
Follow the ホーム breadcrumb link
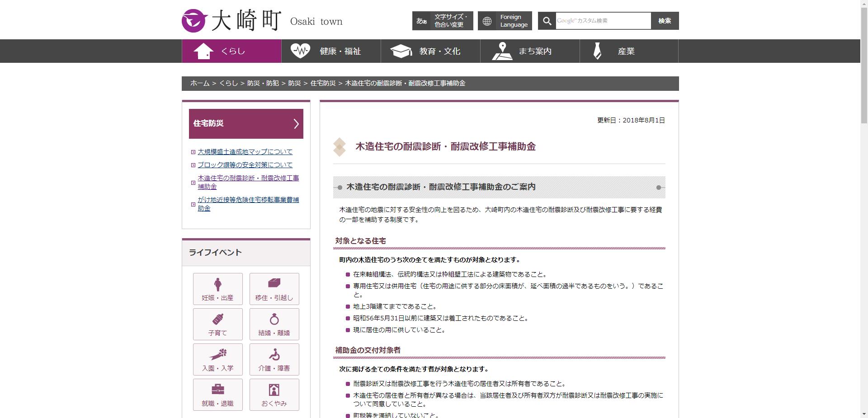tap(199, 83)
